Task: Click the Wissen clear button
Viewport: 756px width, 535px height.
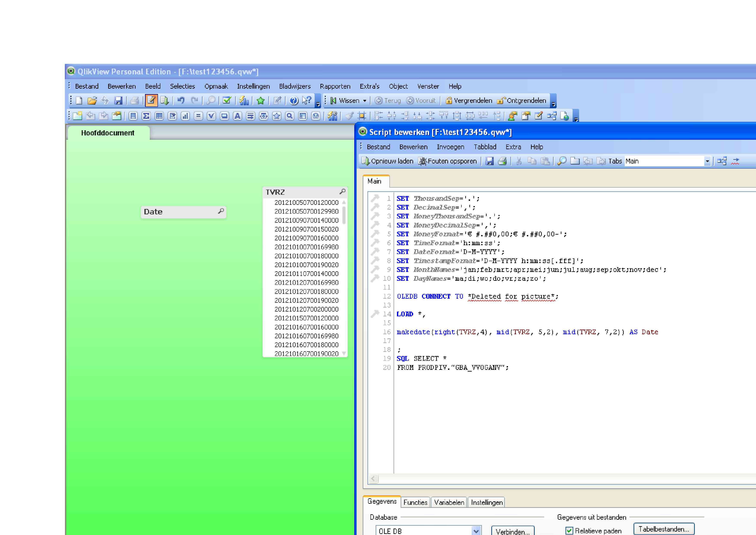Action: point(345,100)
